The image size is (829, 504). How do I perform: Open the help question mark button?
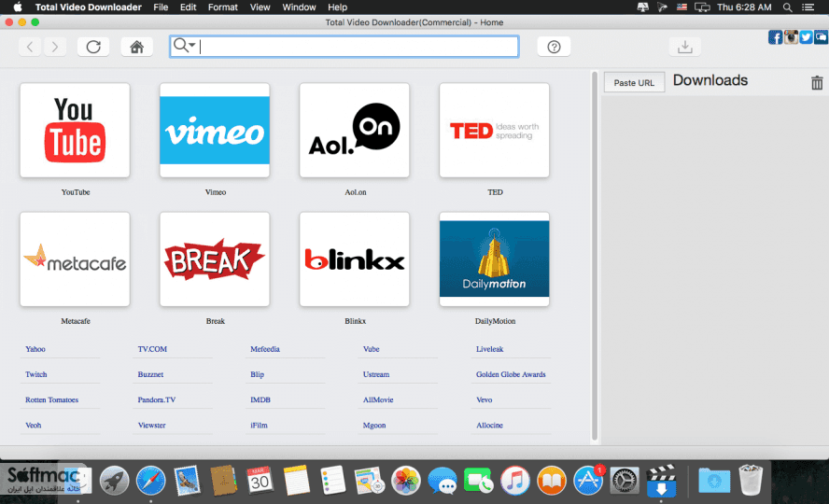(554, 47)
